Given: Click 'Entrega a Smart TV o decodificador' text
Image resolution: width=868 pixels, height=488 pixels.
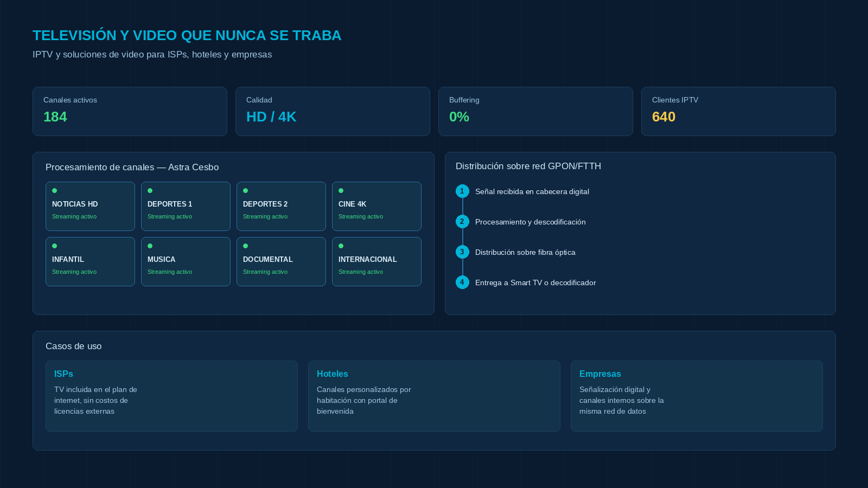Looking at the screenshot, I should click(535, 282).
